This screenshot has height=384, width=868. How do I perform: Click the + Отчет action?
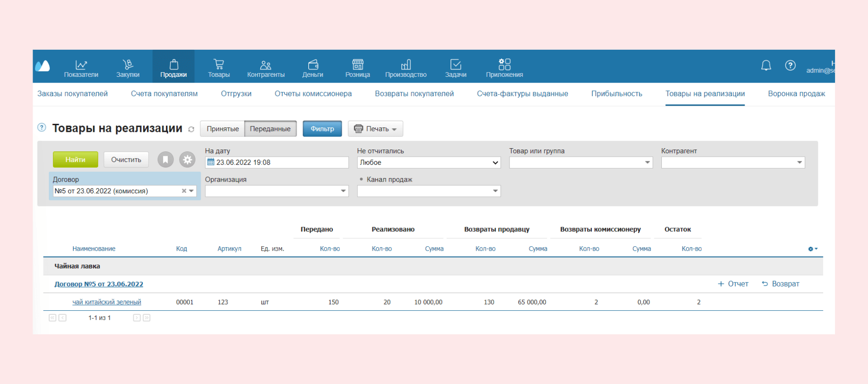(x=733, y=284)
